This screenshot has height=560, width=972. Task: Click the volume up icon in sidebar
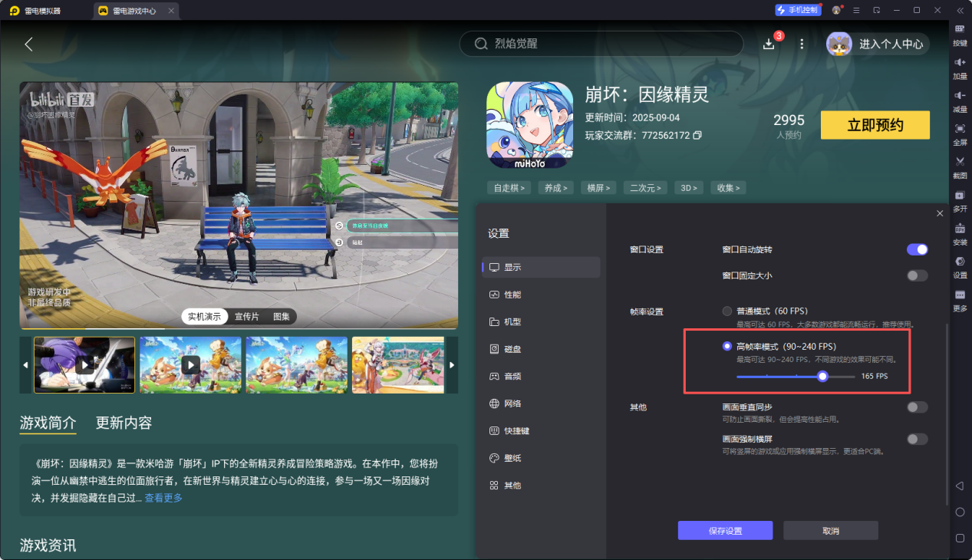tap(960, 63)
